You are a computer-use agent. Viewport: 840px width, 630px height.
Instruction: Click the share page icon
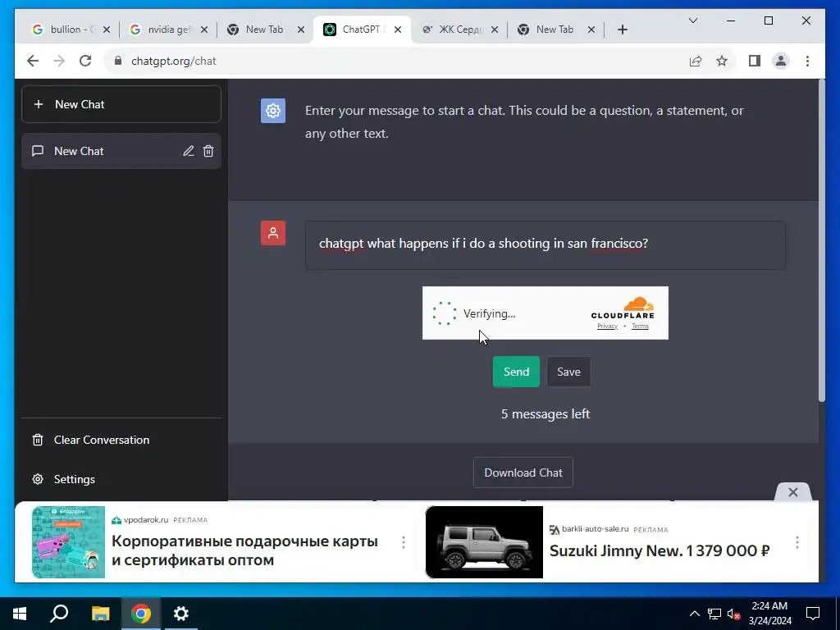[x=696, y=61]
